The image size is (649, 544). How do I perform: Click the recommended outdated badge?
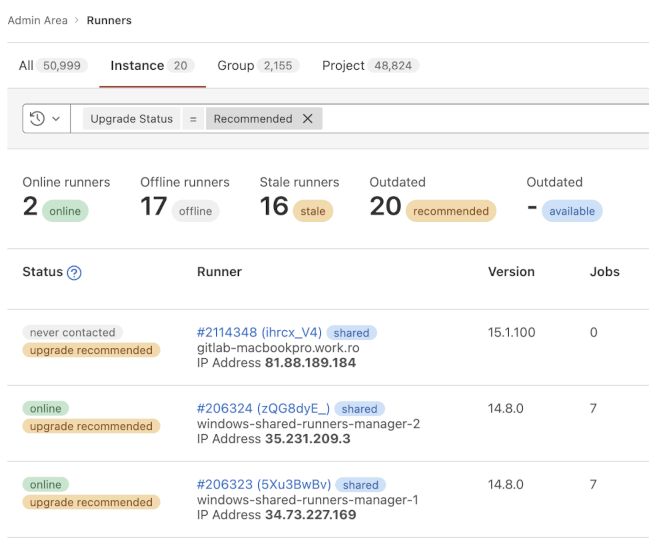pos(450,211)
